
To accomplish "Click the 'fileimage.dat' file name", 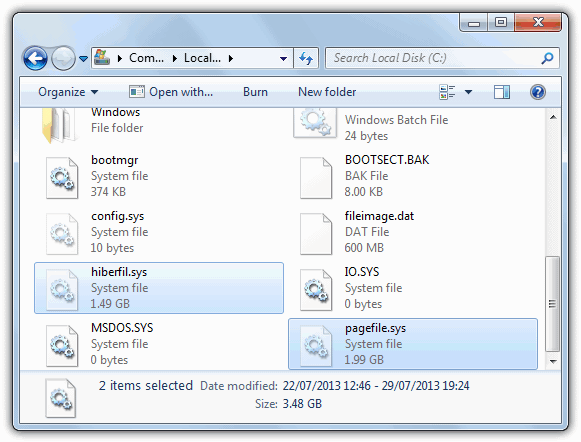I will [379, 216].
